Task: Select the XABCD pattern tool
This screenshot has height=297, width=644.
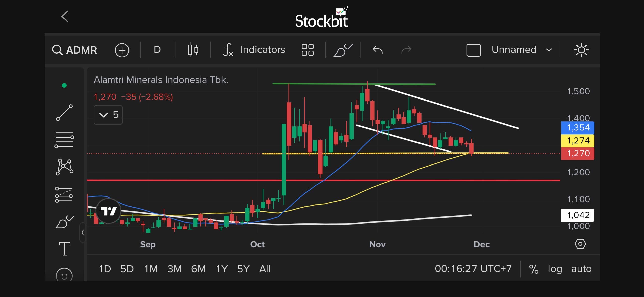Action: point(64,167)
